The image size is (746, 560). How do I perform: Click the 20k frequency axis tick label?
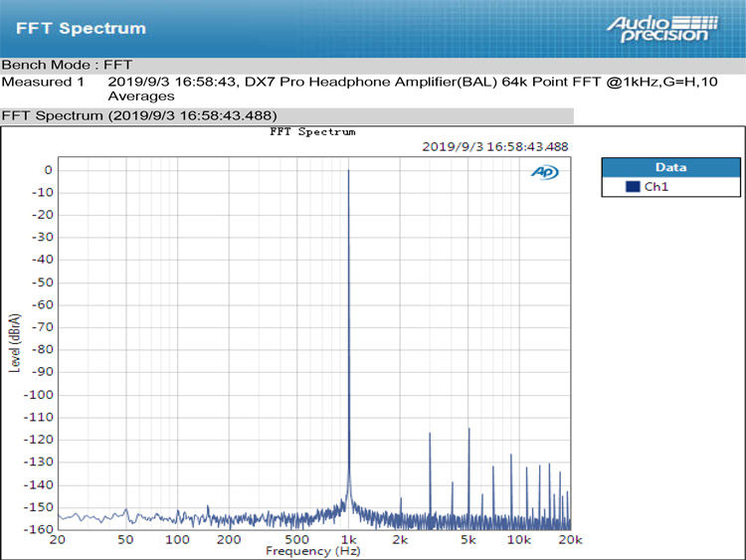[x=570, y=539]
